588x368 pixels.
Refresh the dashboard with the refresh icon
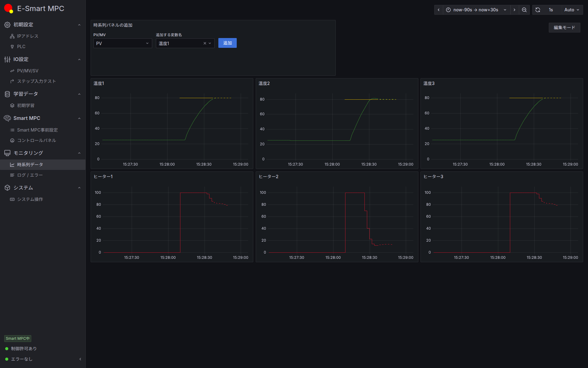(x=538, y=10)
